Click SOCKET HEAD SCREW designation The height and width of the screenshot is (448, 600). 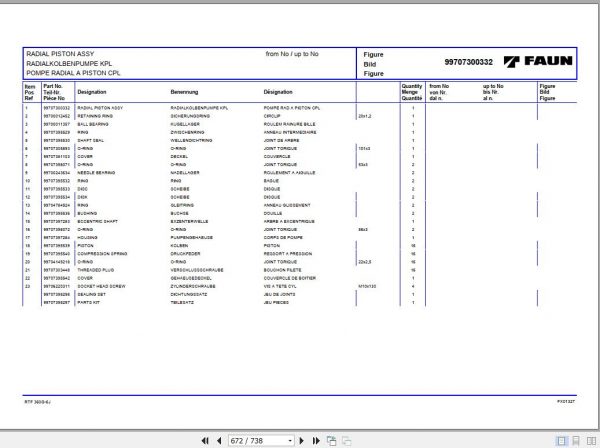pos(101,287)
